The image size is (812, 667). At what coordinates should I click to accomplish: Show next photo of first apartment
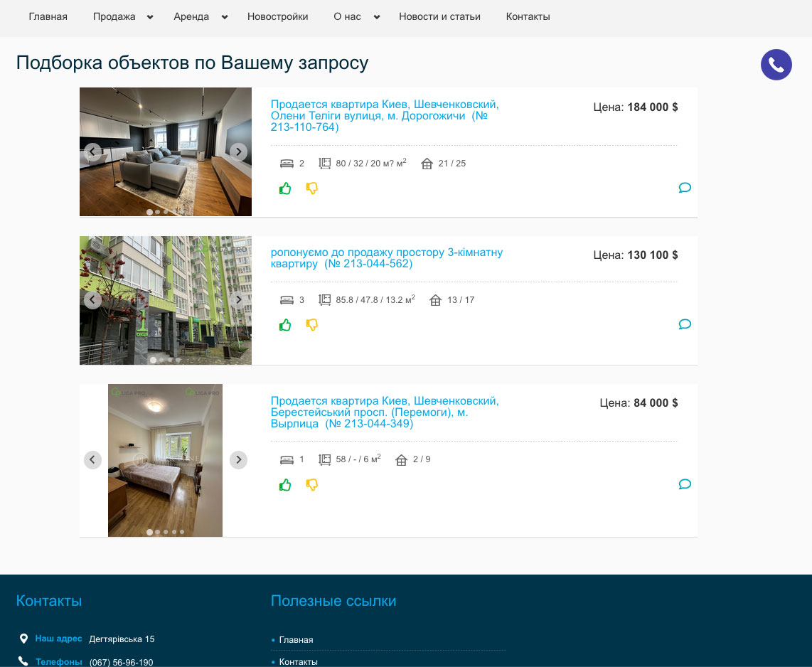coord(238,151)
